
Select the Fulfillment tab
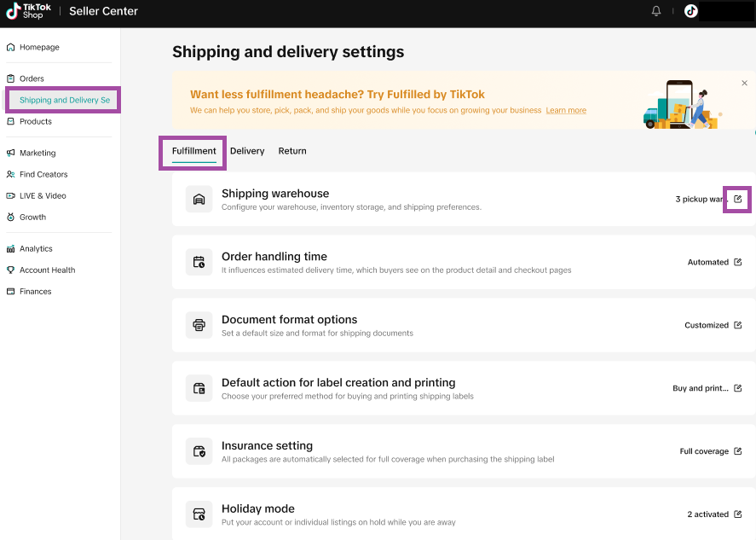[x=193, y=151]
